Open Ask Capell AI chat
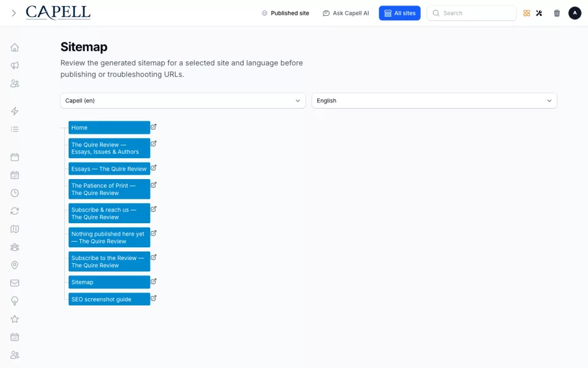588x368 pixels. [x=345, y=13]
